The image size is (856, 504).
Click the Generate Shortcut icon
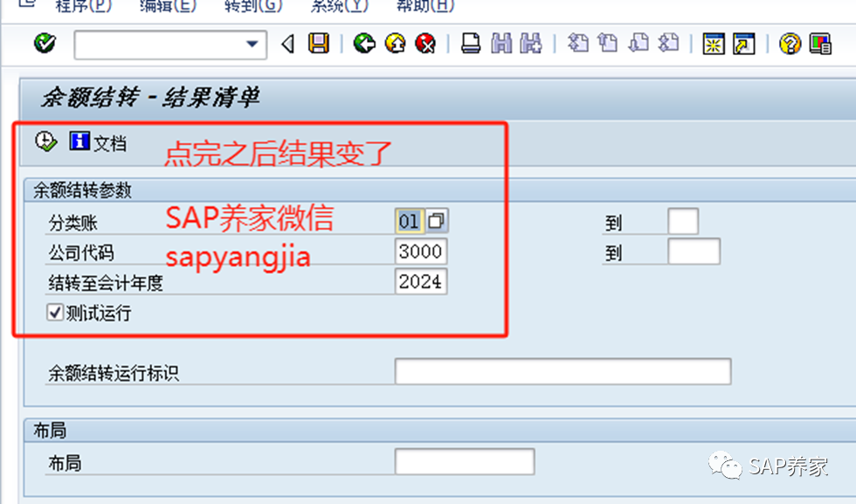744,44
